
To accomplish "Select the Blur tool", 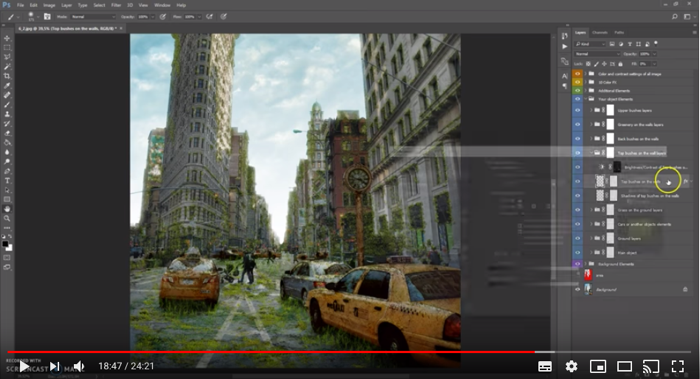I will tap(7, 152).
